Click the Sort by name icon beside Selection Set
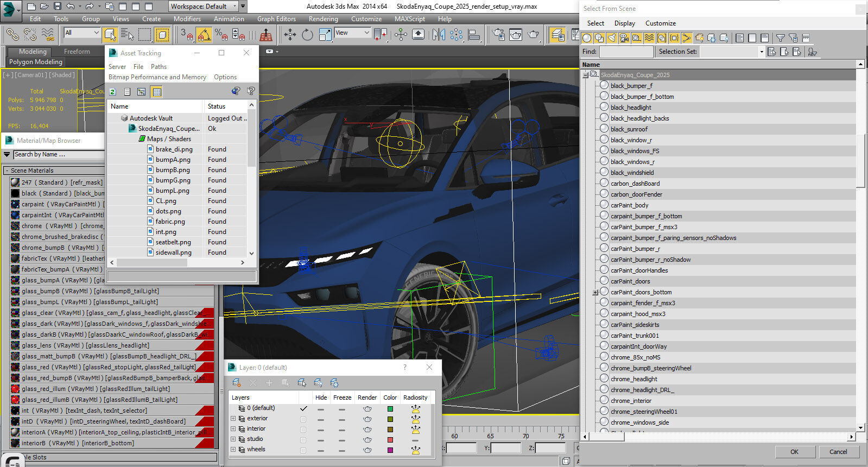 [x=813, y=52]
